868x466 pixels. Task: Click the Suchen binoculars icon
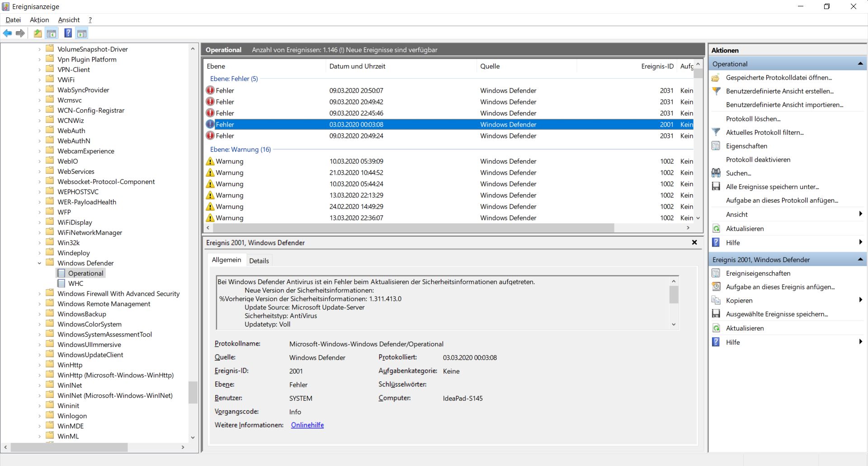point(716,173)
